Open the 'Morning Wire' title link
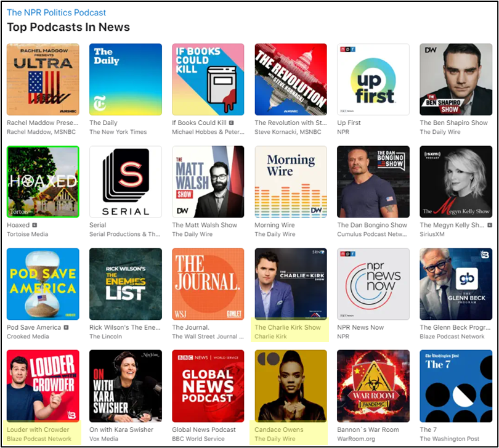This screenshot has height=448, width=499. click(275, 225)
